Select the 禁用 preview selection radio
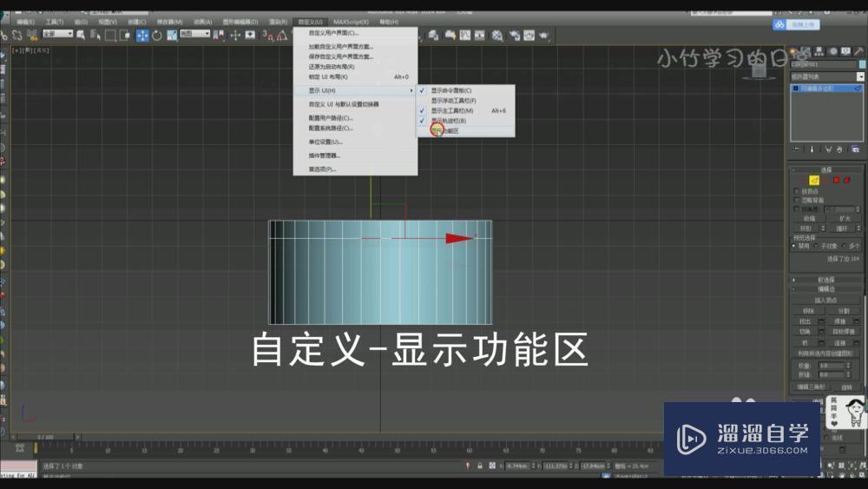The width and height of the screenshot is (868, 489). [x=794, y=246]
